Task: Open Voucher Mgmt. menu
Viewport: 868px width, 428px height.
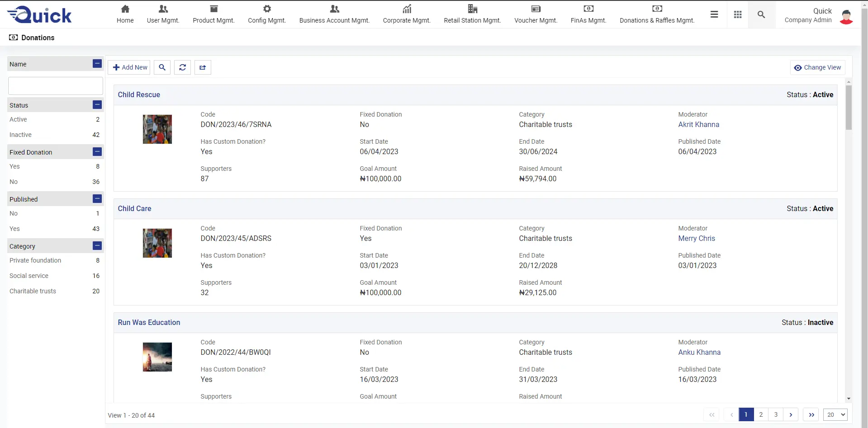Action: (536, 14)
